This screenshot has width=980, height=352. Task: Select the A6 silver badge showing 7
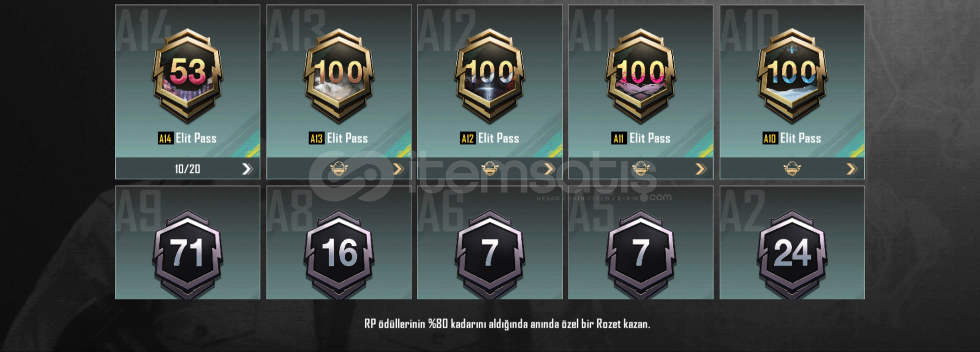coord(489,254)
